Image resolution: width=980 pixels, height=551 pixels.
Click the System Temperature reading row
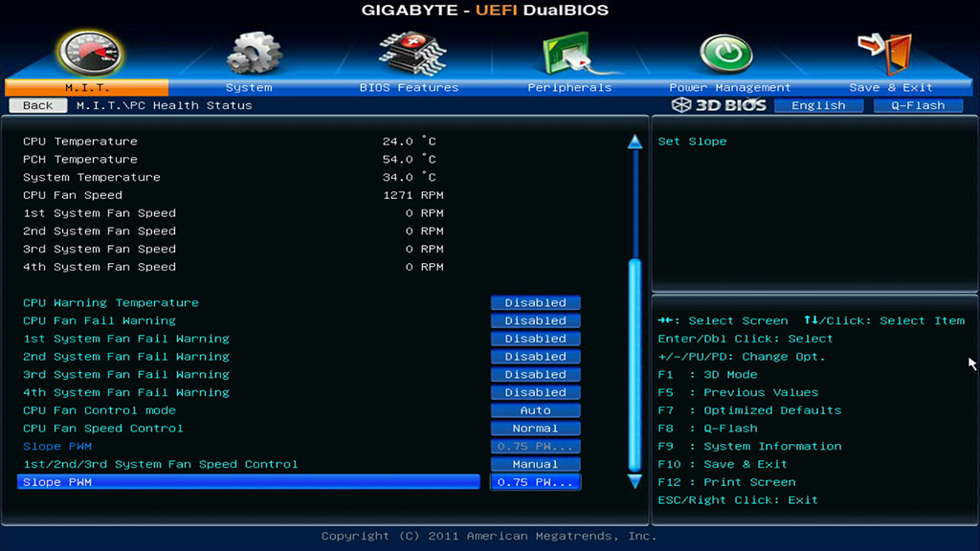[230, 177]
